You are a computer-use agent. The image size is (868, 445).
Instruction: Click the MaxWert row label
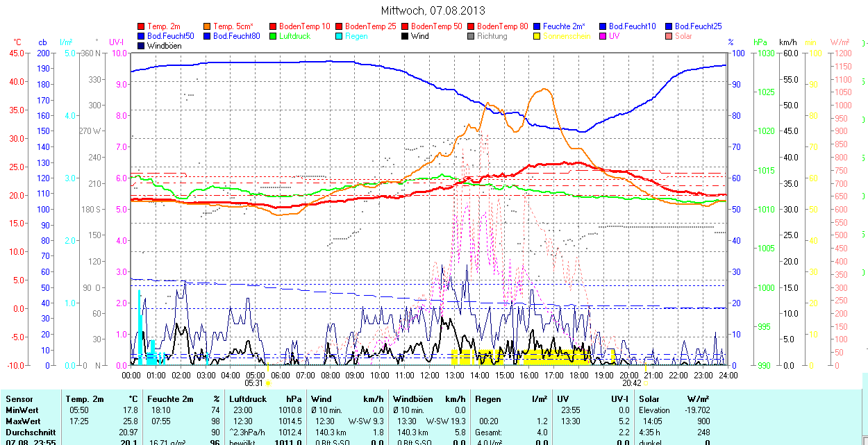coord(24,421)
